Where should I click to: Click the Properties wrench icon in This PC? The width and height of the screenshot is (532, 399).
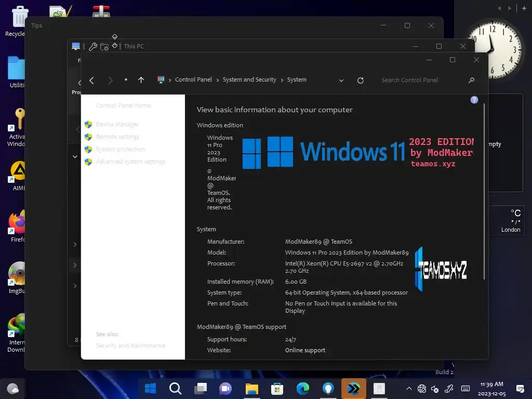(93, 46)
